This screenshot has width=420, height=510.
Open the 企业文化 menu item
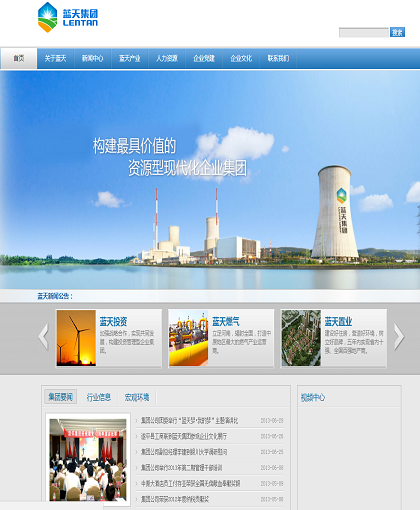(x=241, y=59)
